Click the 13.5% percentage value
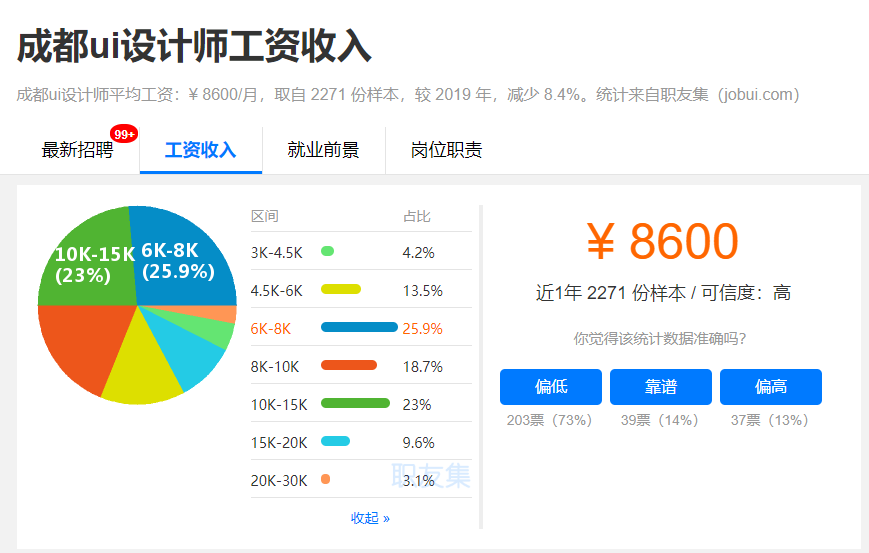 [x=422, y=291]
